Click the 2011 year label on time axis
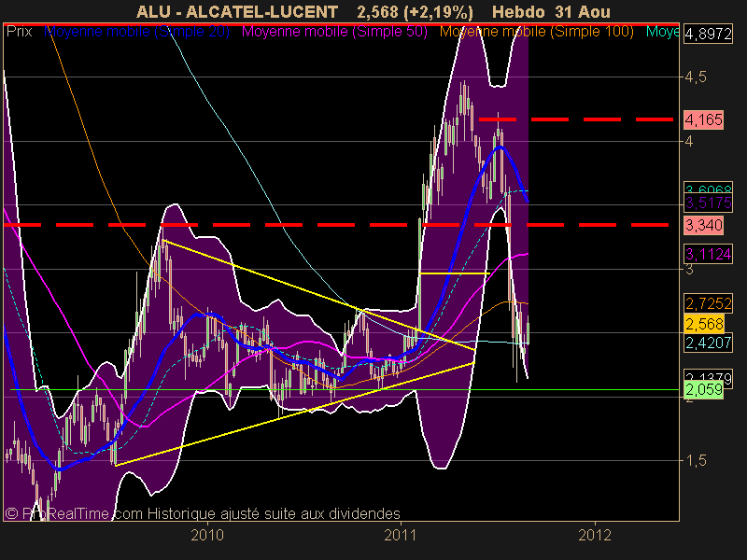The height and width of the screenshot is (560, 747). 401,535
